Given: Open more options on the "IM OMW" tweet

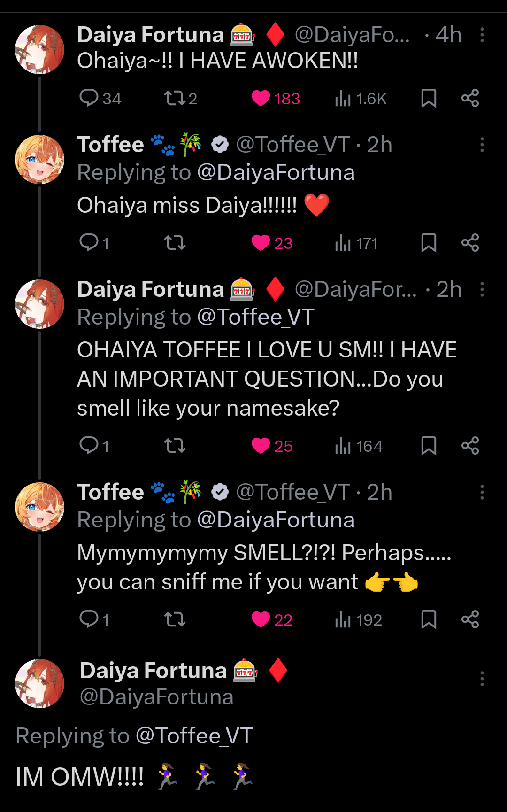Looking at the screenshot, I should pos(482,679).
